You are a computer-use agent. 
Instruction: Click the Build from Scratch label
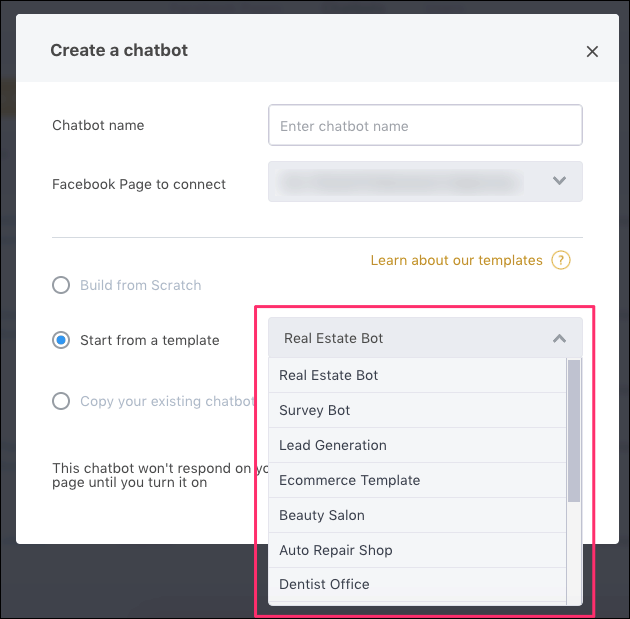141,285
